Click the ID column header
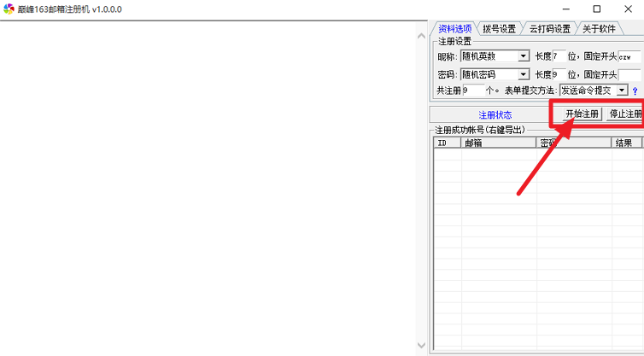644x356 pixels. (448, 143)
